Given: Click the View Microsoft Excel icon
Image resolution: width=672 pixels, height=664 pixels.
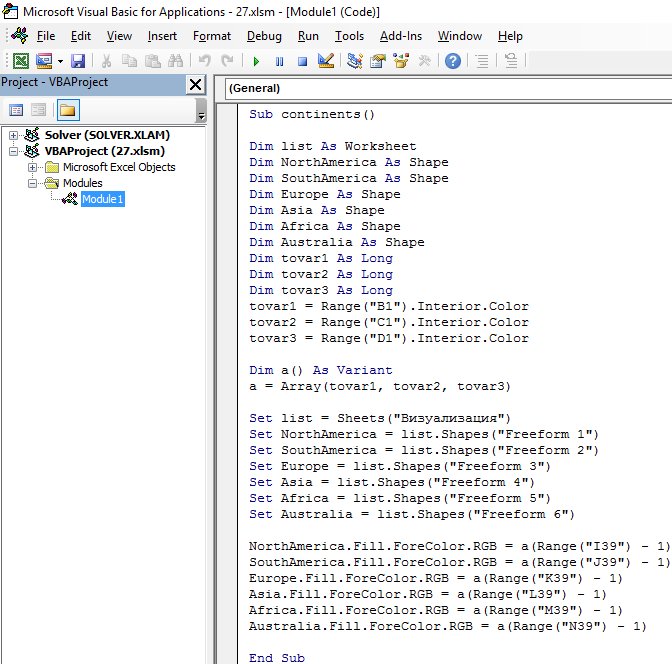Looking at the screenshot, I should point(20,61).
